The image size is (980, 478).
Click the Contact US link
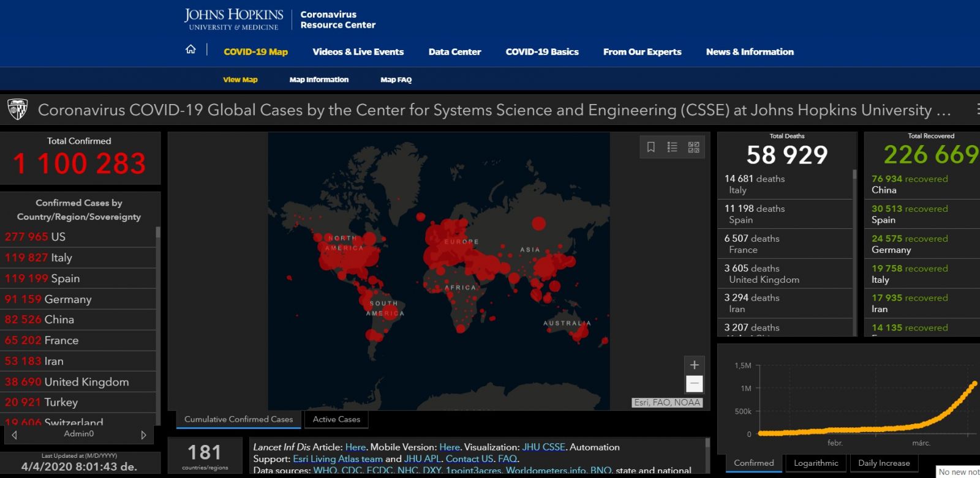[x=469, y=459]
